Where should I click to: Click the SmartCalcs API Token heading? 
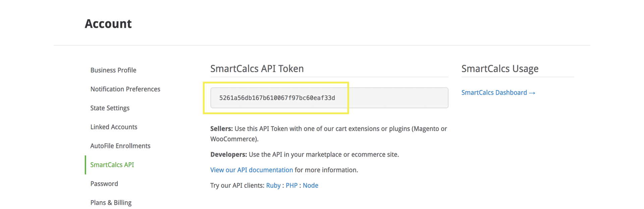pyautogui.click(x=257, y=69)
